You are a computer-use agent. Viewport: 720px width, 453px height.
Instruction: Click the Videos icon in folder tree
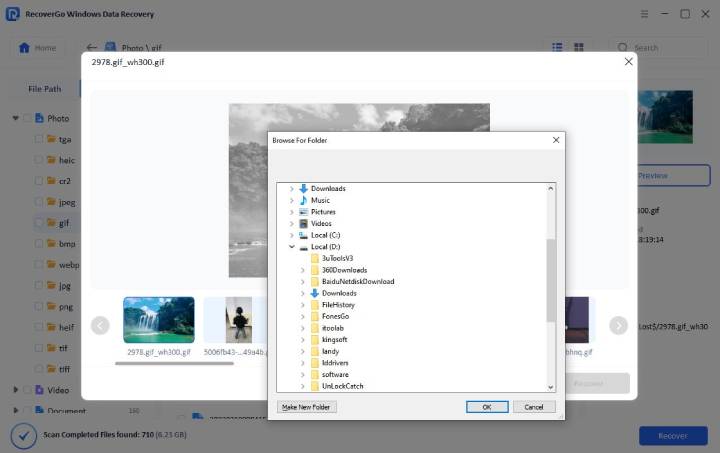pyautogui.click(x=304, y=224)
